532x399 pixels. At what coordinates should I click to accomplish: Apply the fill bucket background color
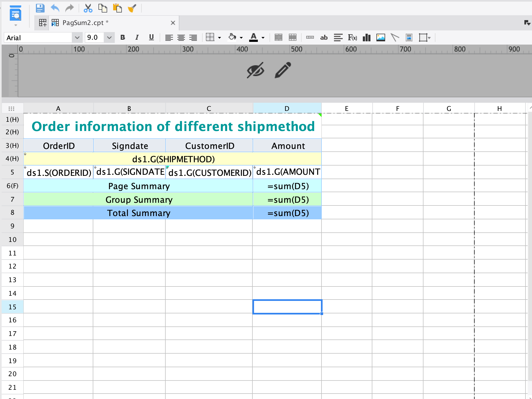tap(232, 37)
